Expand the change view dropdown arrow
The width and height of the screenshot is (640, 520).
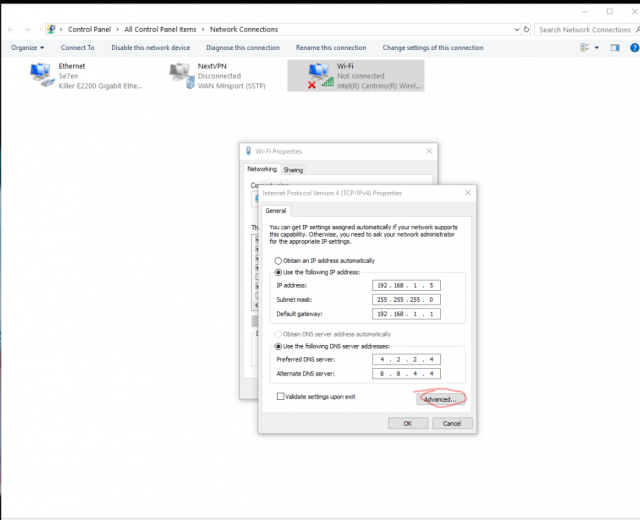tap(598, 47)
